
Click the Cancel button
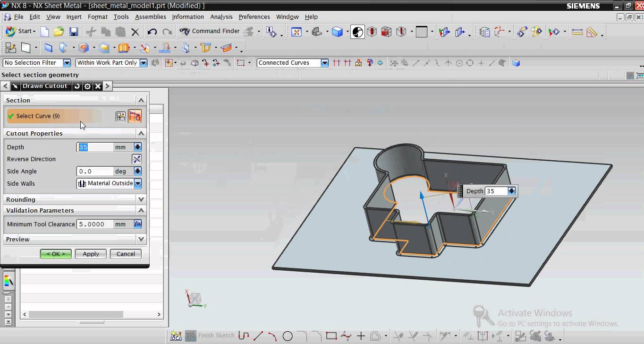(x=126, y=254)
